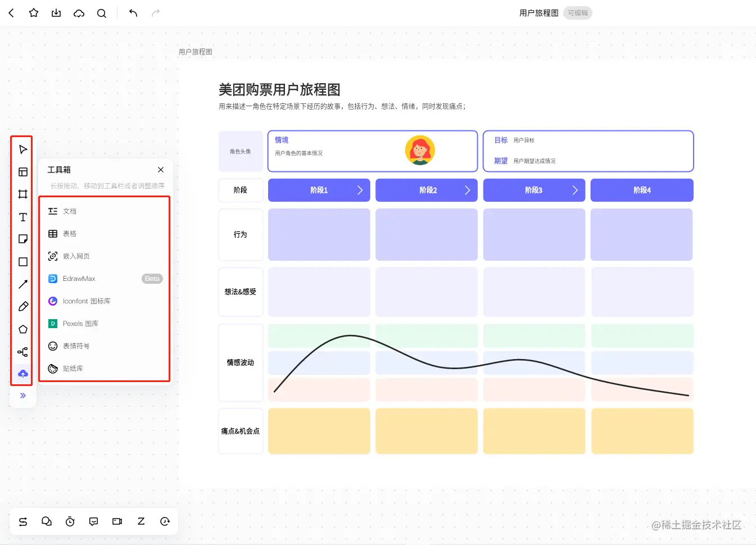Click the 阶段1 stage block

tap(319, 190)
